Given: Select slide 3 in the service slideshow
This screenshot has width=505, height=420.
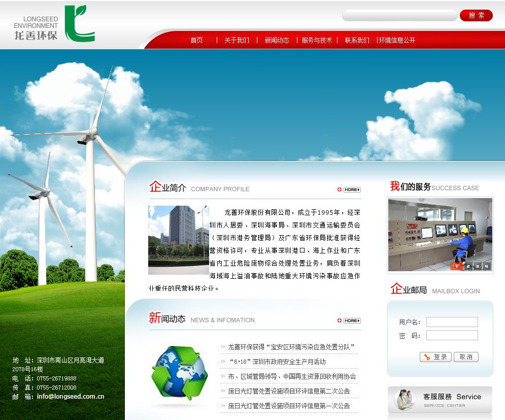Looking at the screenshot, I should [477, 266].
